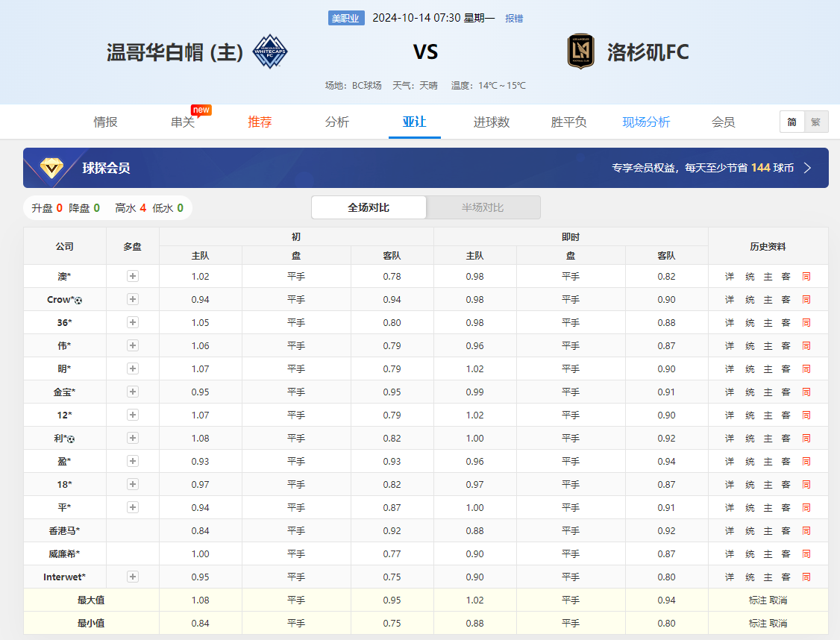Viewport: 840px width, 640px height.
Task: Click the 球探会员 diamond badge icon
Action: click(51, 168)
